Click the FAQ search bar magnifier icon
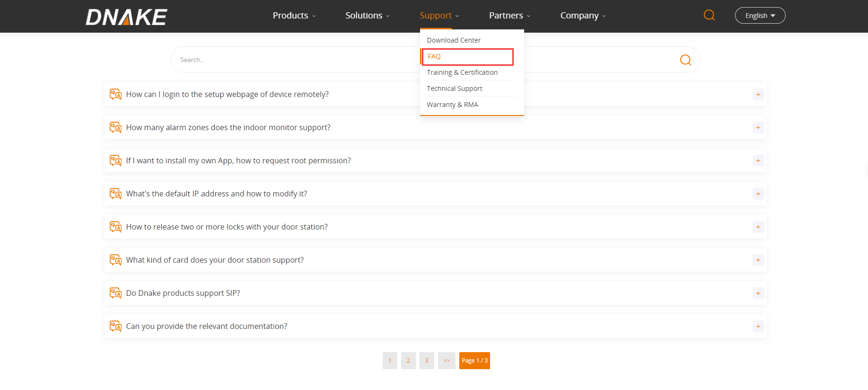 click(x=685, y=60)
